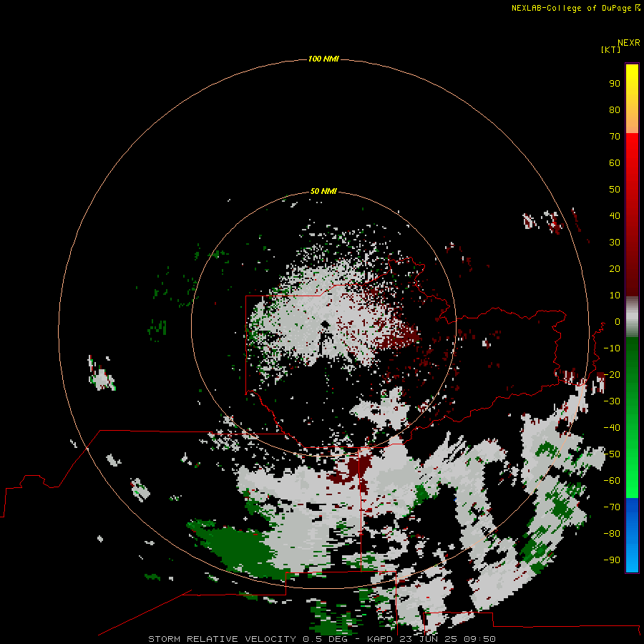Click the yellow top segment of the color bar

(x=632, y=76)
